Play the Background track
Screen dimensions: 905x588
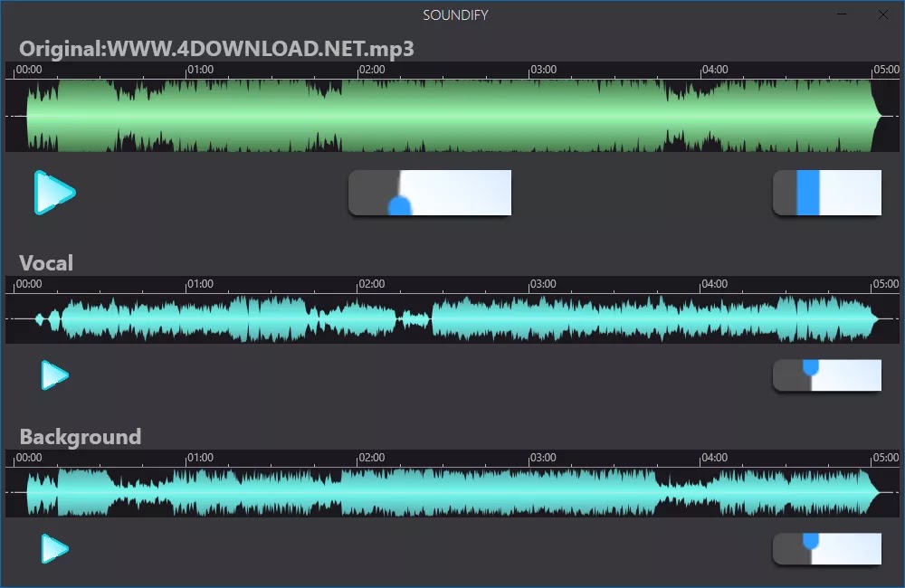coord(52,549)
